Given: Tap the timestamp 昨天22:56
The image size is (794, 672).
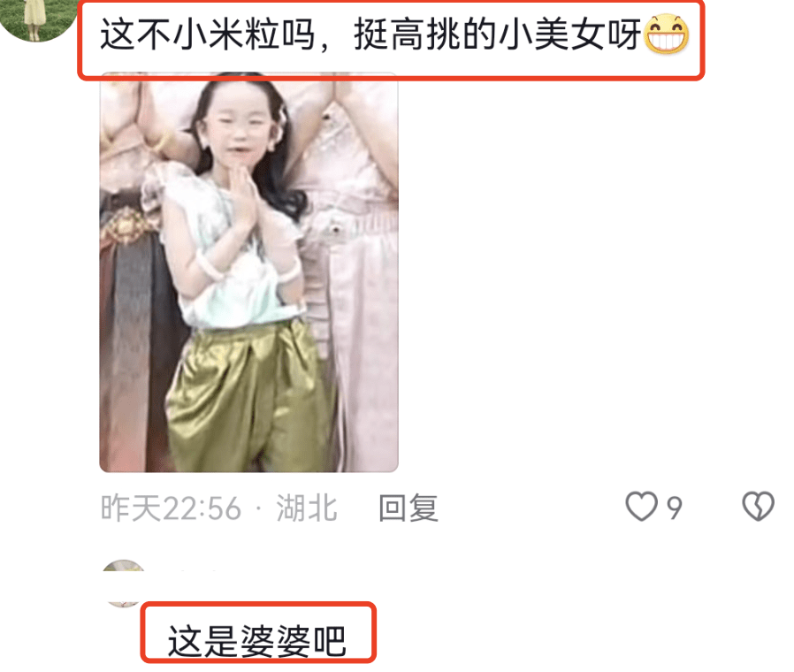Looking at the screenshot, I should [x=172, y=508].
